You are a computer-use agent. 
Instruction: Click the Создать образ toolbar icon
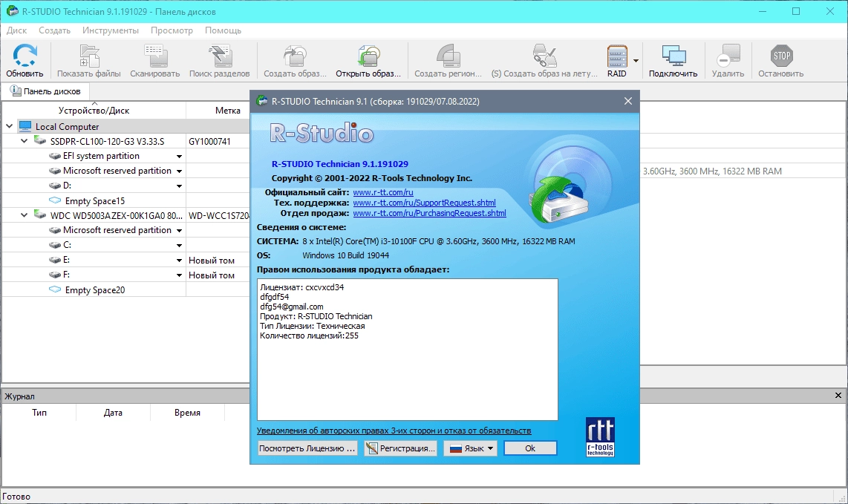tap(295, 56)
